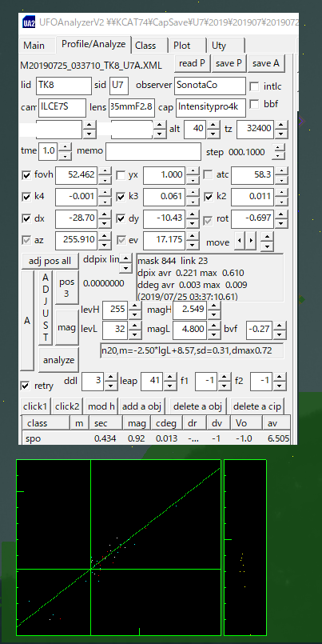Viewport: 322px width, 644px height.
Task: Click the delete a obj button
Action: 197,406
